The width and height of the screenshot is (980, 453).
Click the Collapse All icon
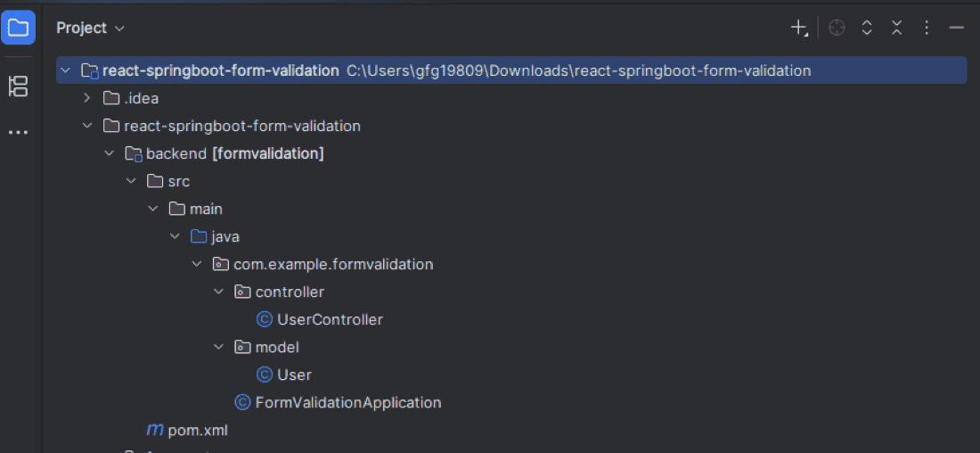897,28
